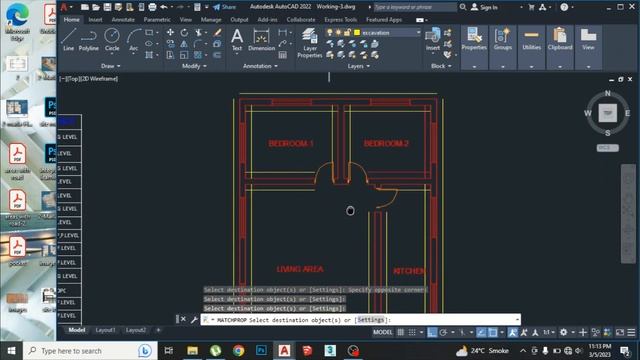Open the AutoCAD application menu logo
This screenshot has height=360, width=640.
coord(64,7)
